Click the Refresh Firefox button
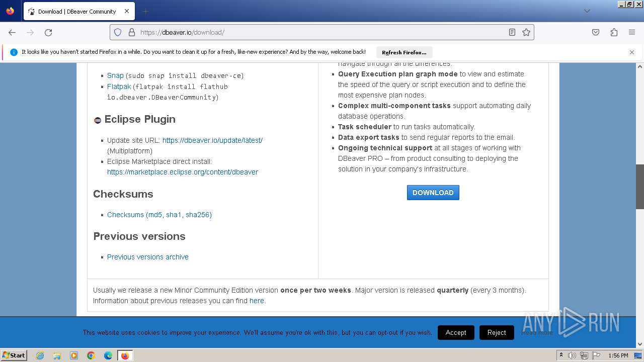Viewport: 644px width, 362px height. tap(404, 52)
